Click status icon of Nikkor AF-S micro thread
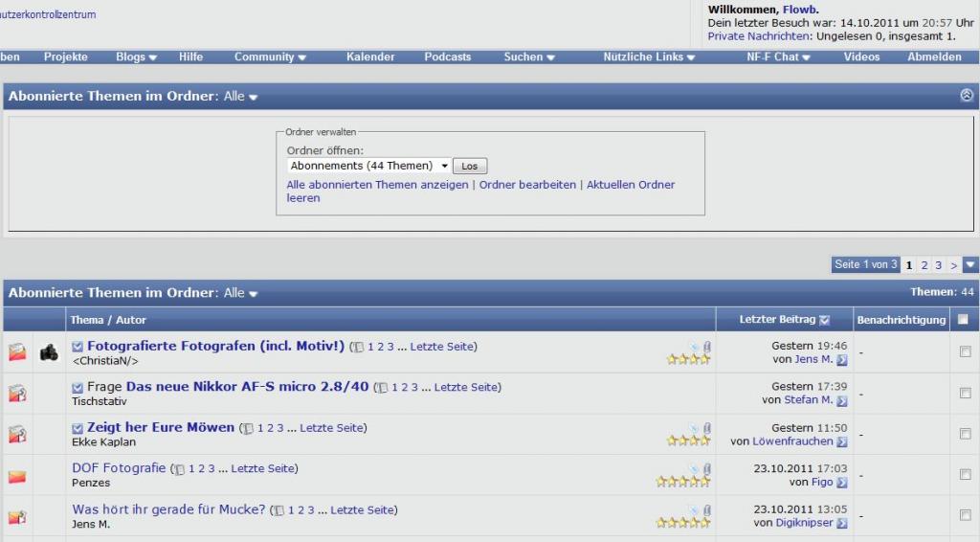Screen dimensions: 980x542 click(17, 394)
